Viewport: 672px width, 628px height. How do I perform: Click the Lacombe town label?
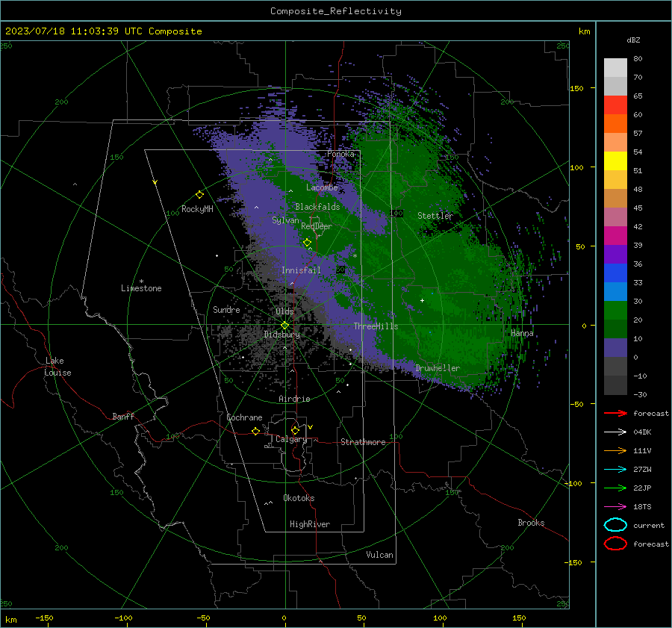(x=322, y=187)
